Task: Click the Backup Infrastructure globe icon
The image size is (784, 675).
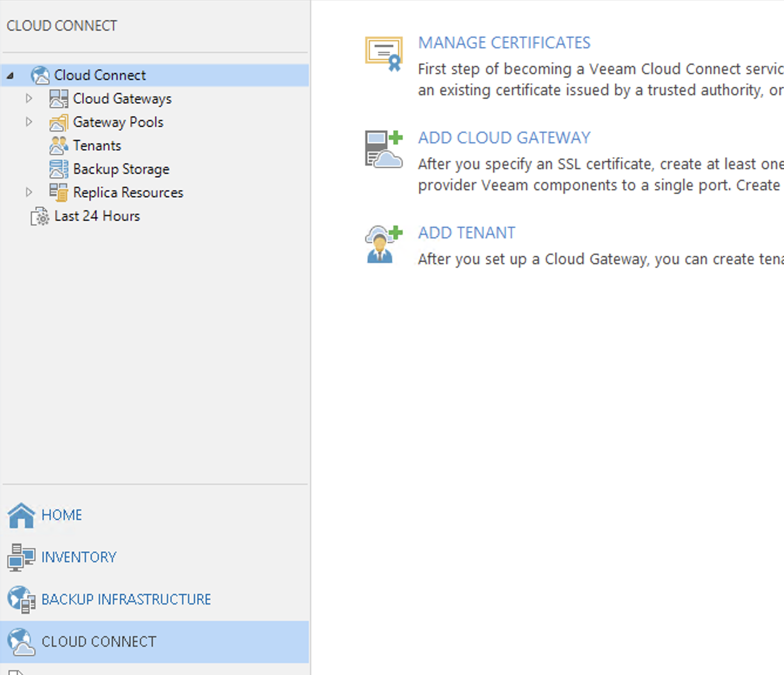Action: [x=22, y=600]
